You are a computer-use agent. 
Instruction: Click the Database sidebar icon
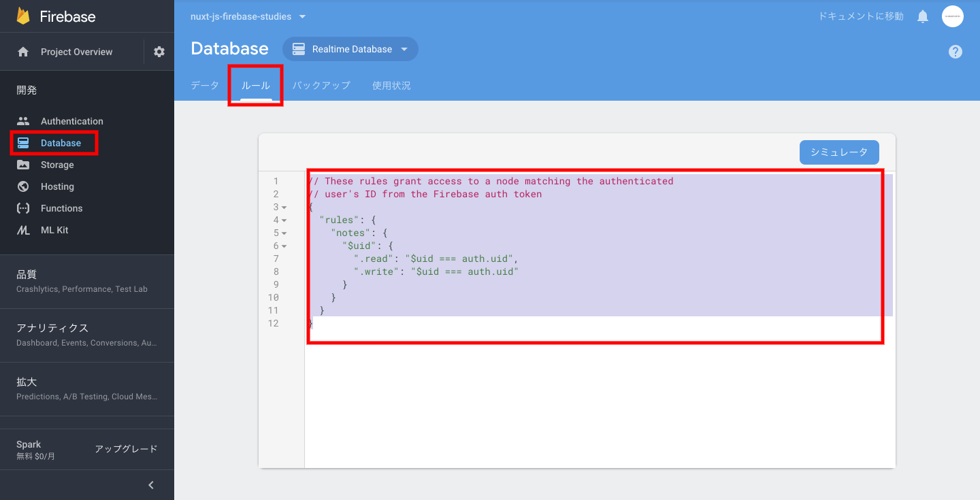point(23,143)
